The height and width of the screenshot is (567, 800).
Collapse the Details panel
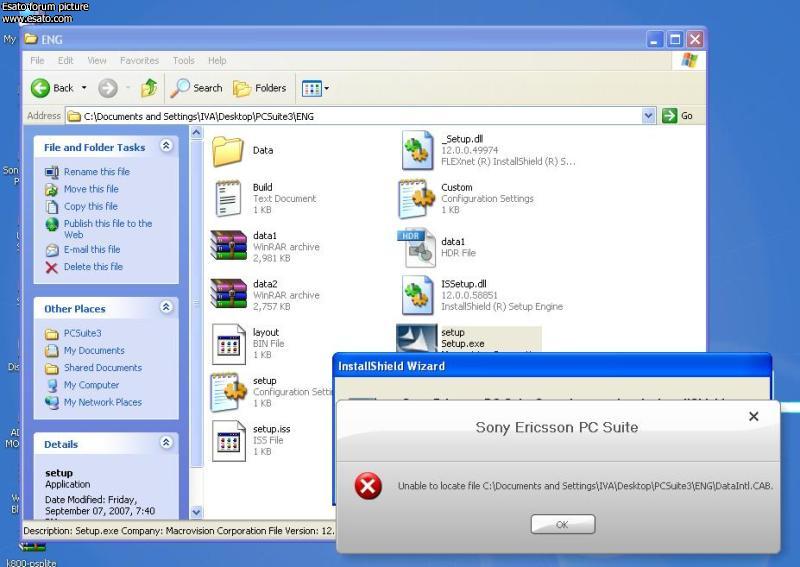pyautogui.click(x=166, y=442)
